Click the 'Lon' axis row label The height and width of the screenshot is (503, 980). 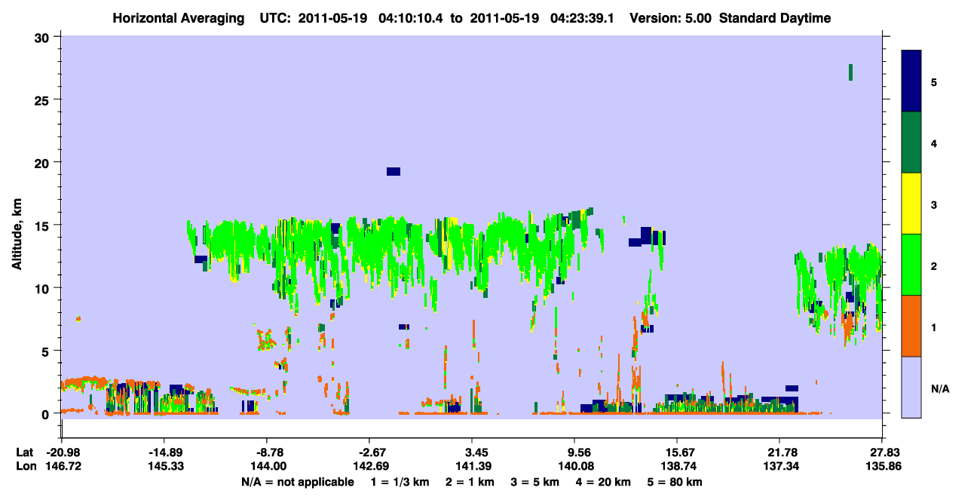pos(25,467)
